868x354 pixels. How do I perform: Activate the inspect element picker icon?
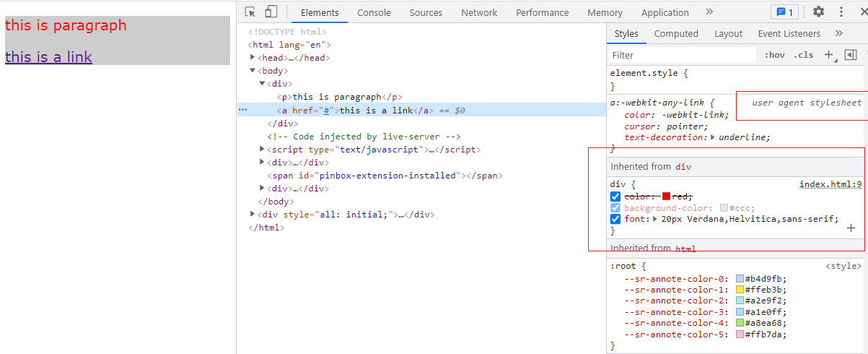(250, 12)
